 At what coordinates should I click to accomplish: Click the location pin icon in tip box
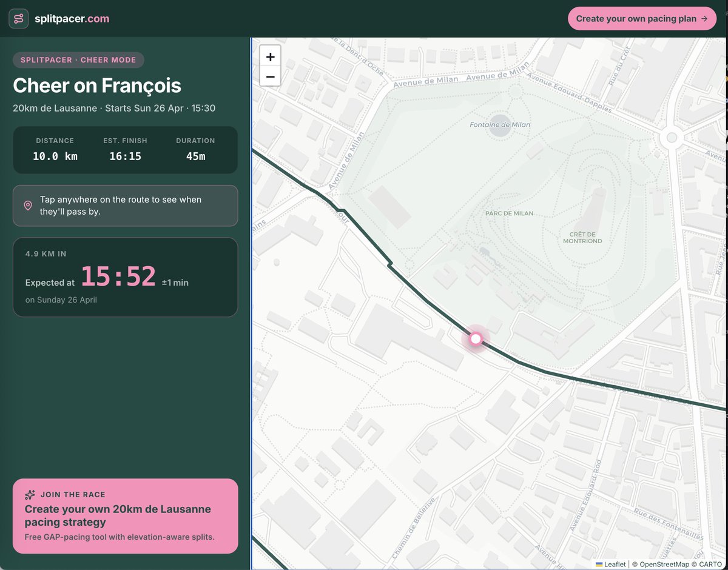pyautogui.click(x=28, y=206)
